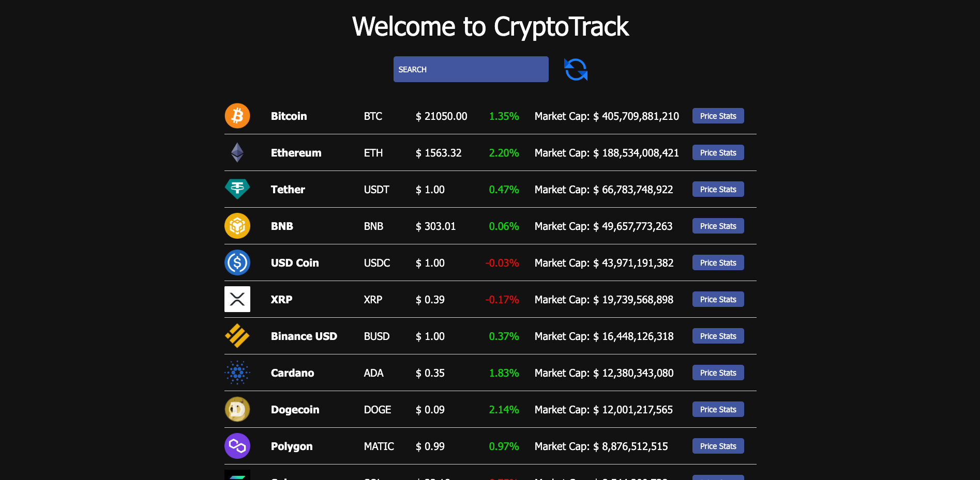Select the Ethereum logo
The image size is (980, 480).
point(237,152)
